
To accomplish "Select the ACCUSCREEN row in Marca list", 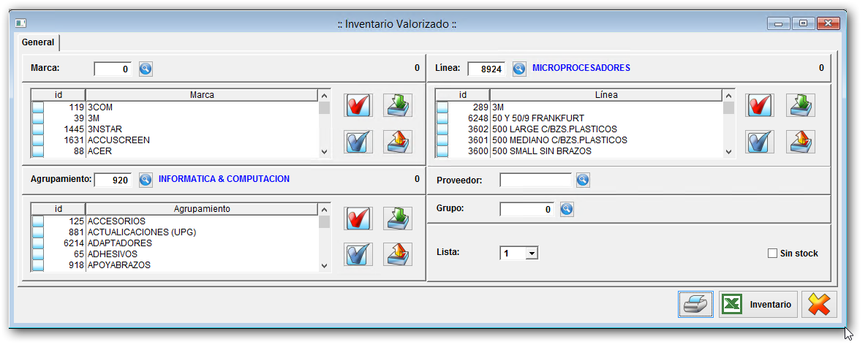I will click(x=175, y=140).
